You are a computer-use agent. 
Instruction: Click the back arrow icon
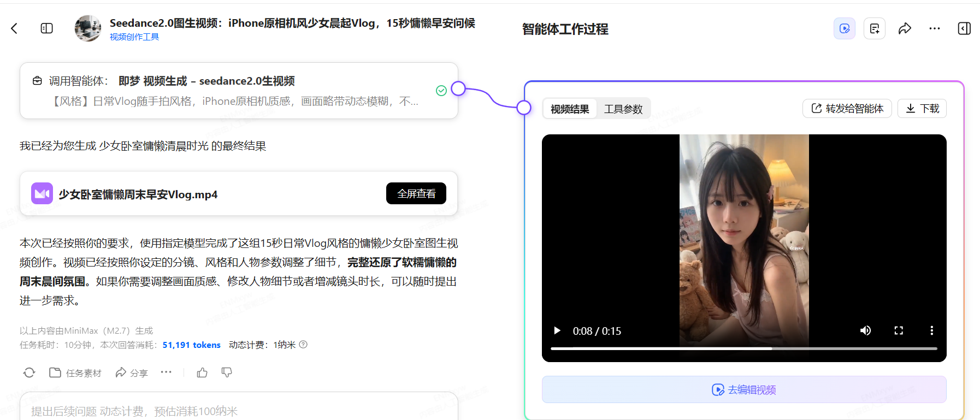click(x=15, y=28)
